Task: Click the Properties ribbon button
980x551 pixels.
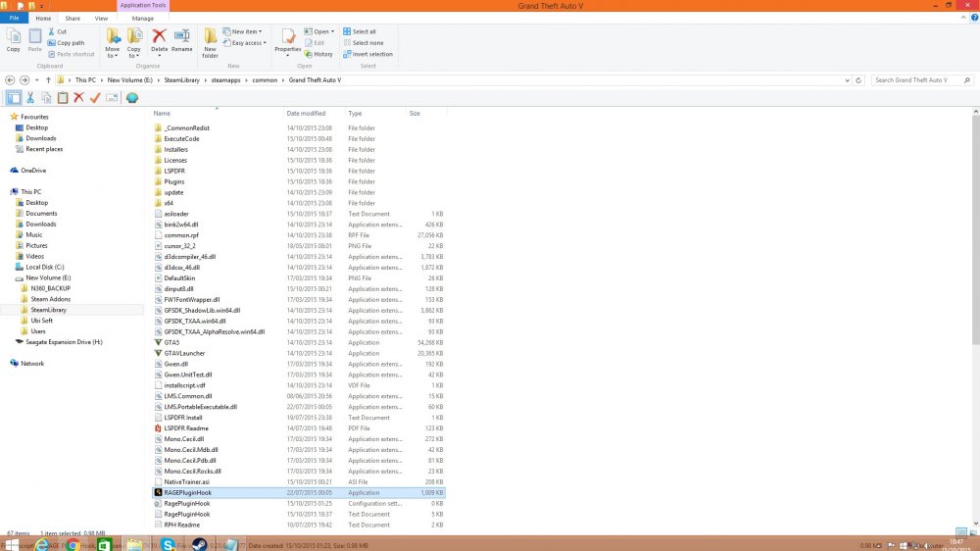Action: (287, 42)
